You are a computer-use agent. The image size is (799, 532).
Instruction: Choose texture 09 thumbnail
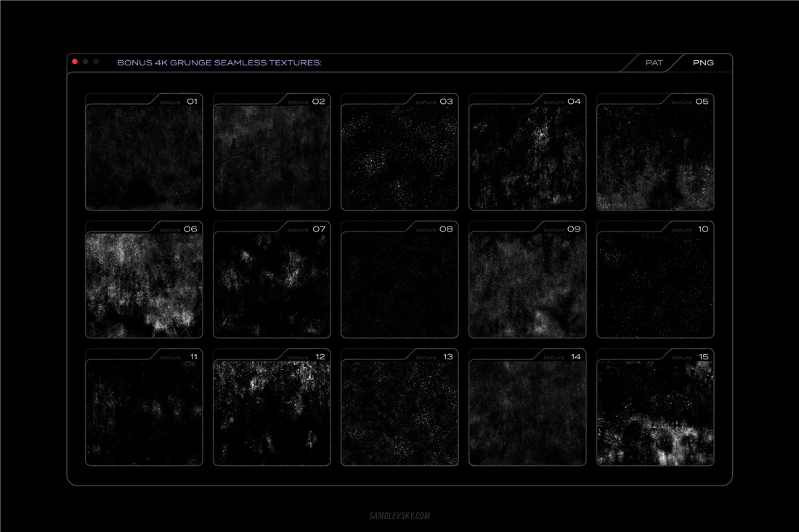pos(527,285)
